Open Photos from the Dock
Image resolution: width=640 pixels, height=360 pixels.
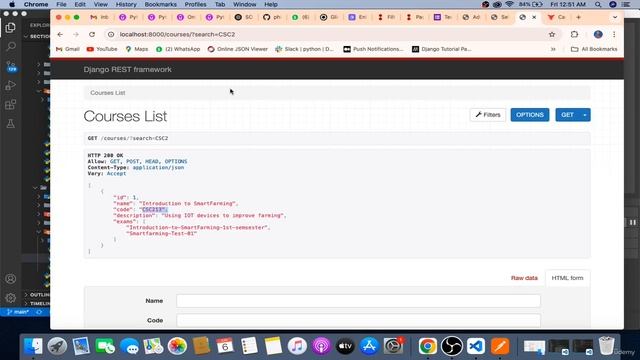177,346
